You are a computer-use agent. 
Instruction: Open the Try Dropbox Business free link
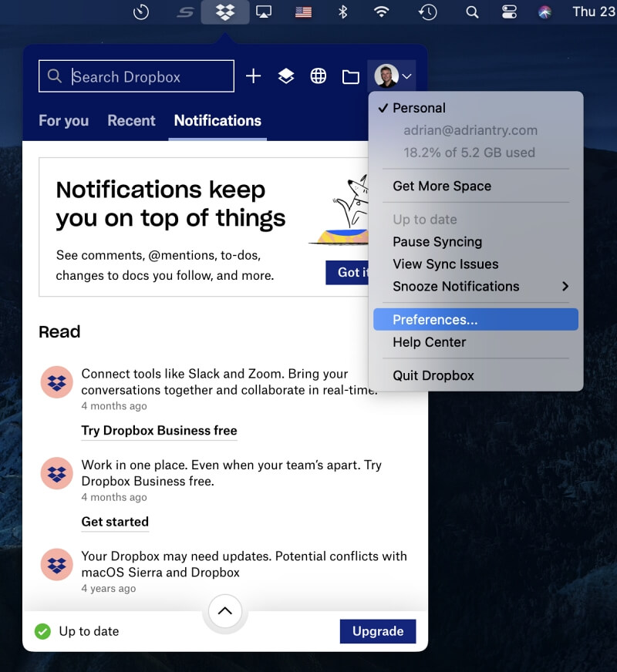pos(159,430)
